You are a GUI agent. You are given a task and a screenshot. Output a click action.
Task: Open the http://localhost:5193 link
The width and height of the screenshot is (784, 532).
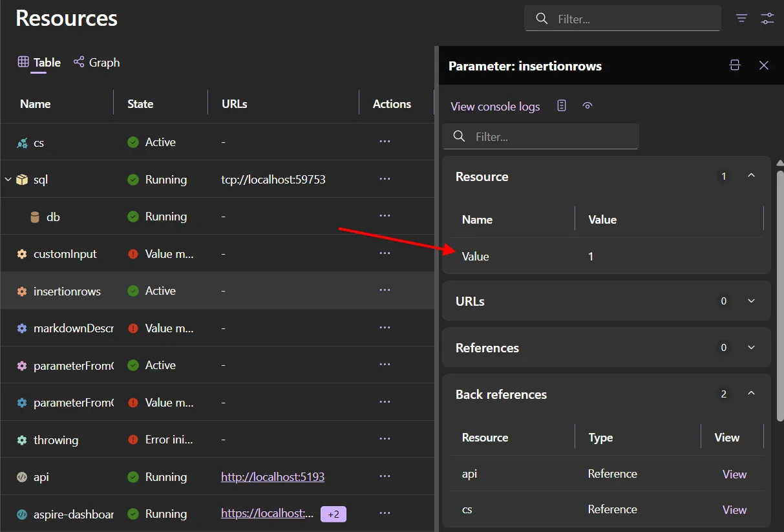pyautogui.click(x=272, y=476)
